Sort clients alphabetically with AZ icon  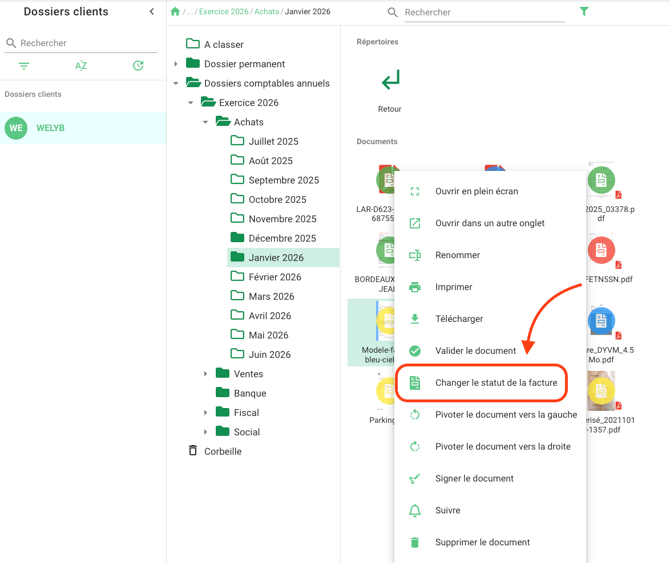tap(81, 66)
